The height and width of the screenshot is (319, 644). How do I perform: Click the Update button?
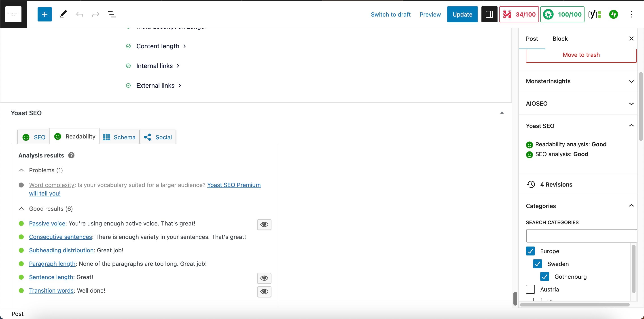tap(462, 14)
